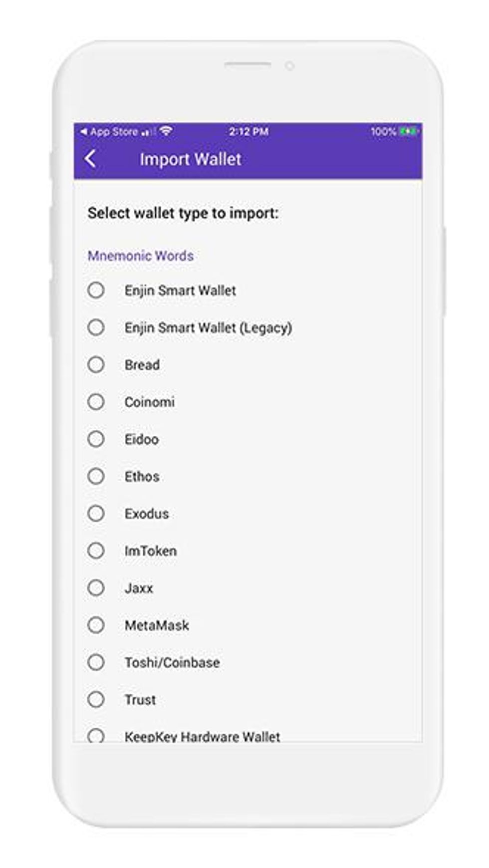Select Toshi/Coinbase radio button

96,662
